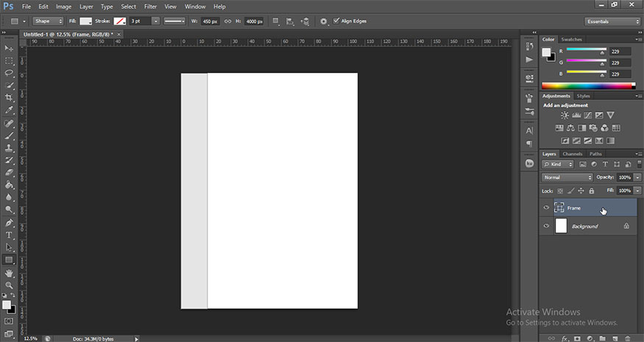
Task: Link shape width and height
Action: click(227, 21)
